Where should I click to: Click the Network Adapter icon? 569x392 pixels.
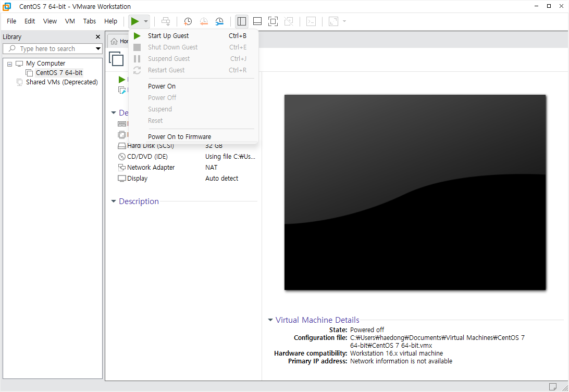[122, 168]
